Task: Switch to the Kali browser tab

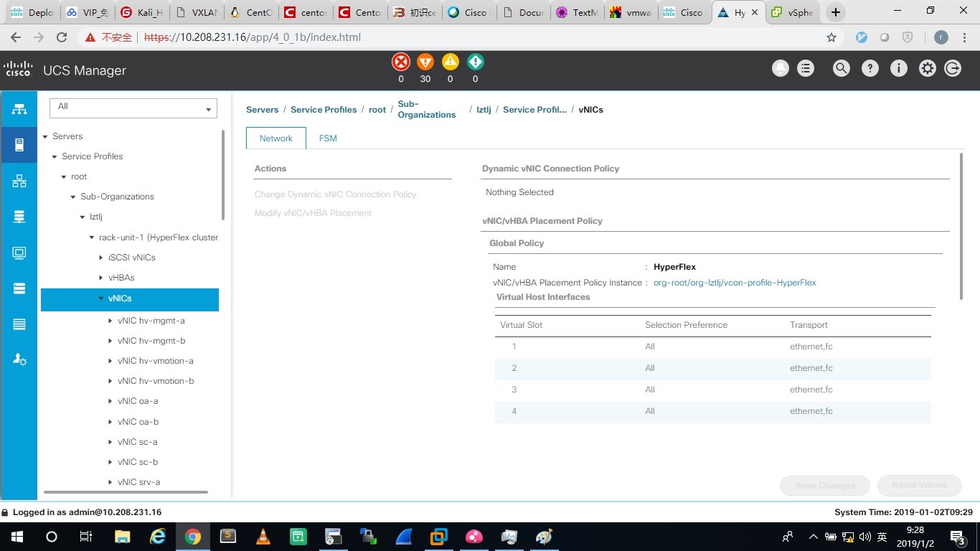Action: point(141,12)
